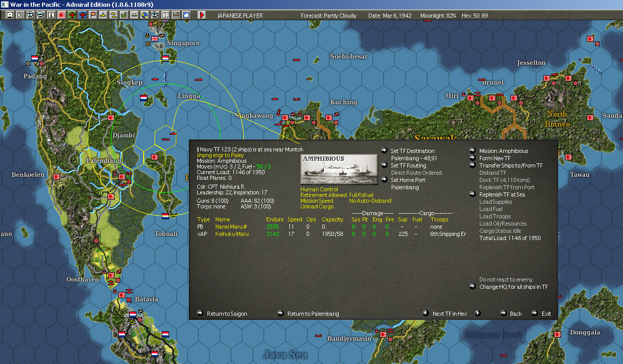The width and height of the screenshot is (623, 364).
Task: Click red plane on green background icon
Action: click(x=72, y=15)
